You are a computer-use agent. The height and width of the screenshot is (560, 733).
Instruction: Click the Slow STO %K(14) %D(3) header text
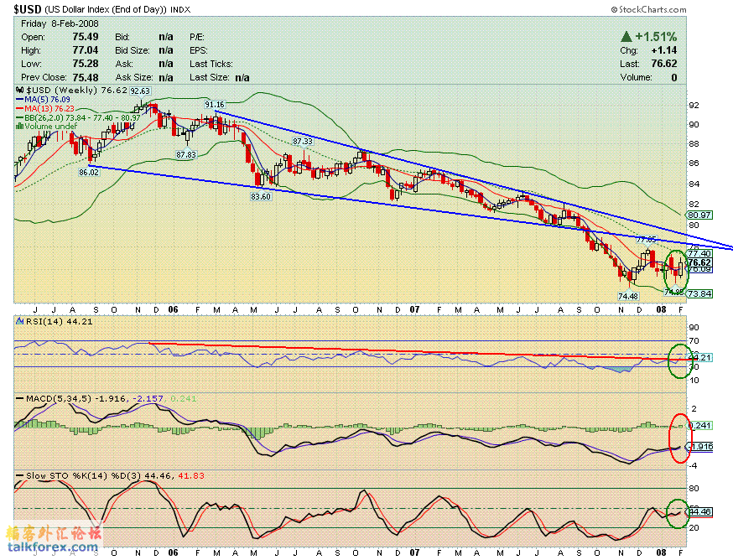[x=84, y=476]
